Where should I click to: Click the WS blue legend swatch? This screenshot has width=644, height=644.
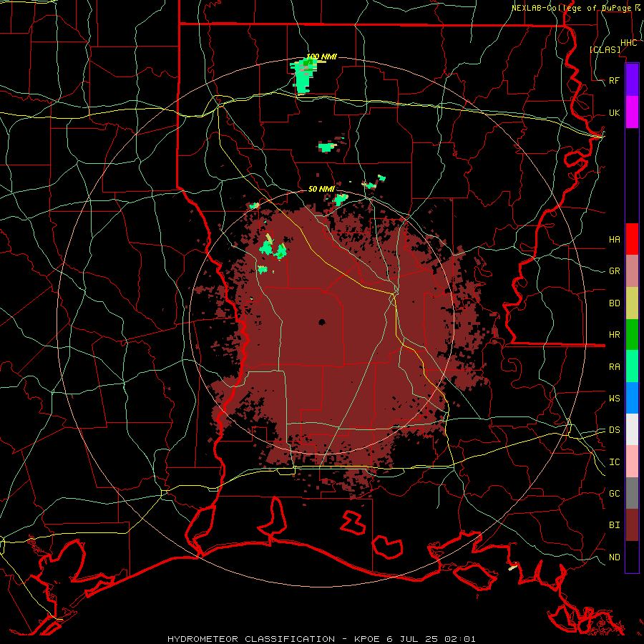(632, 398)
